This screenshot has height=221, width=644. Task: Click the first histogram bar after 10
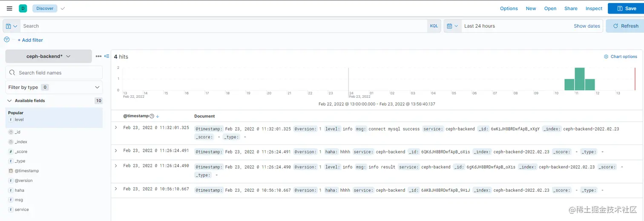(x=569, y=85)
